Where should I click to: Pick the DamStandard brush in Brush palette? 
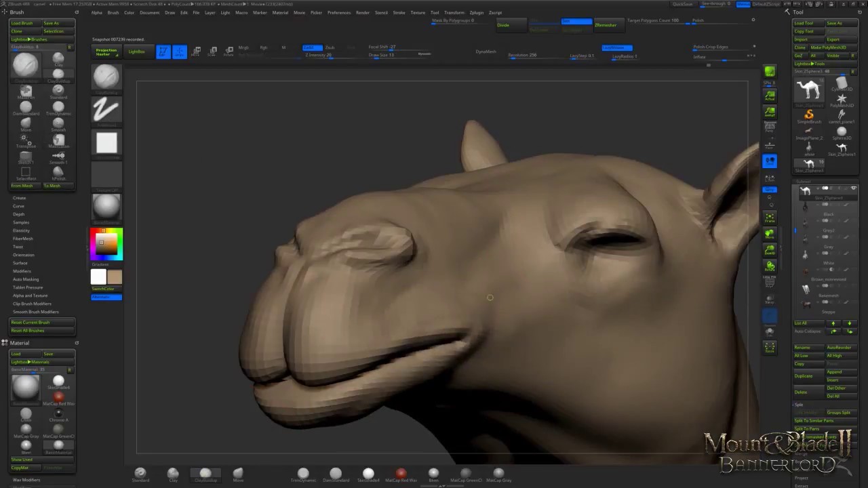26,108
